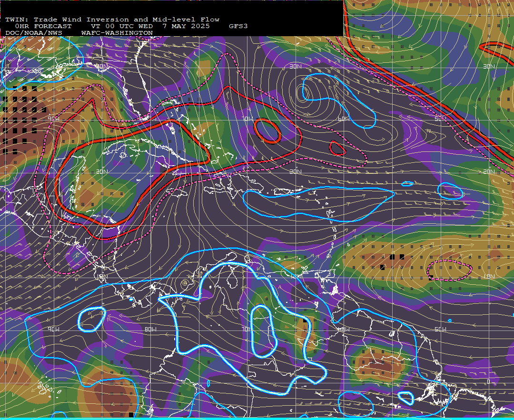
Task: Click the '90W' label on the upper latitude line
Action: click(x=54, y=119)
